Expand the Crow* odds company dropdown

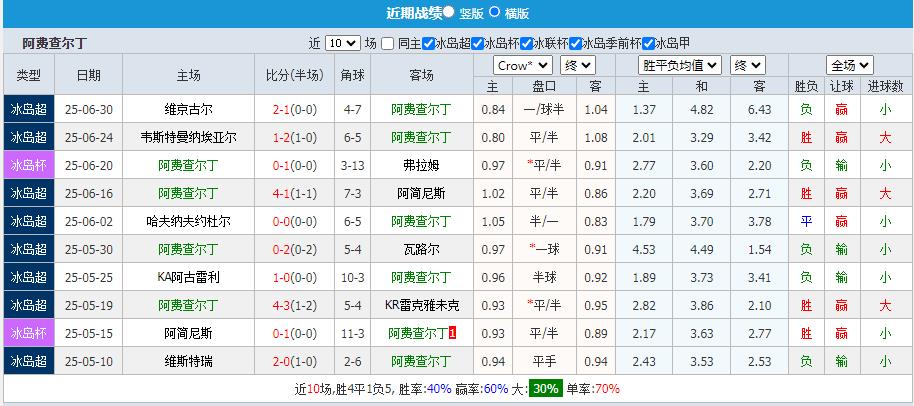click(x=523, y=65)
